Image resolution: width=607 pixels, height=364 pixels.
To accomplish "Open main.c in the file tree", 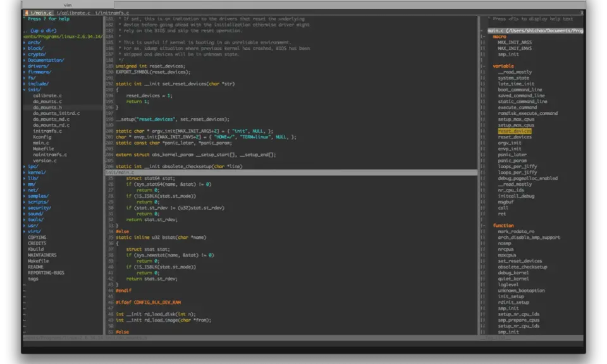I will [40, 143].
